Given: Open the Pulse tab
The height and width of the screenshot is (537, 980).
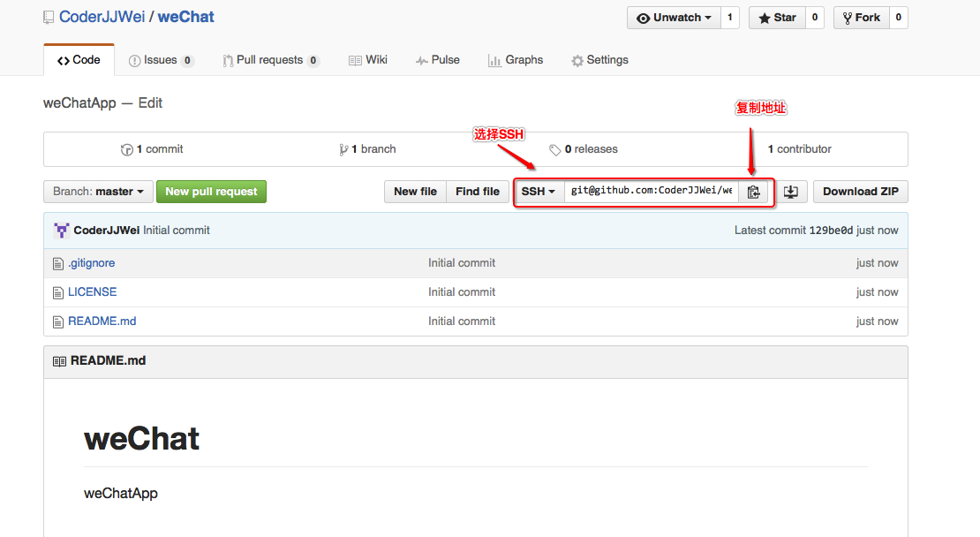Looking at the screenshot, I should pos(438,60).
